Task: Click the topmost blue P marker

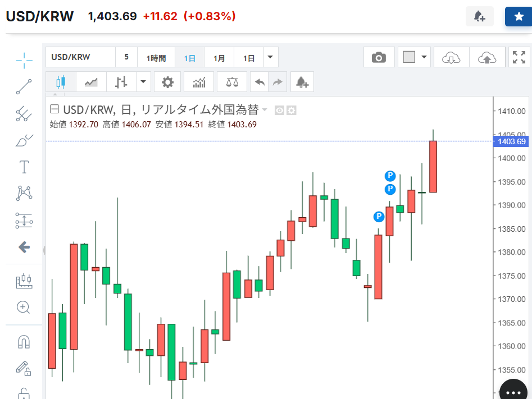Action: [390, 176]
